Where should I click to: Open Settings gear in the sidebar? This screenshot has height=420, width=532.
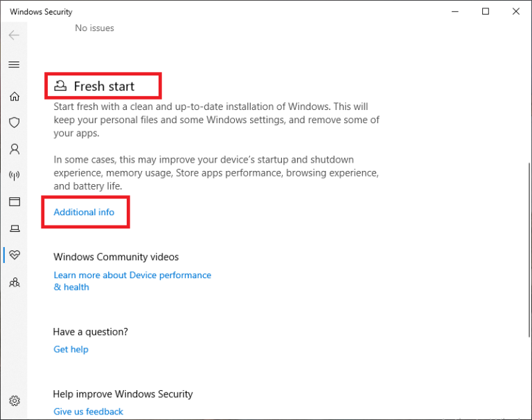(14, 401)
